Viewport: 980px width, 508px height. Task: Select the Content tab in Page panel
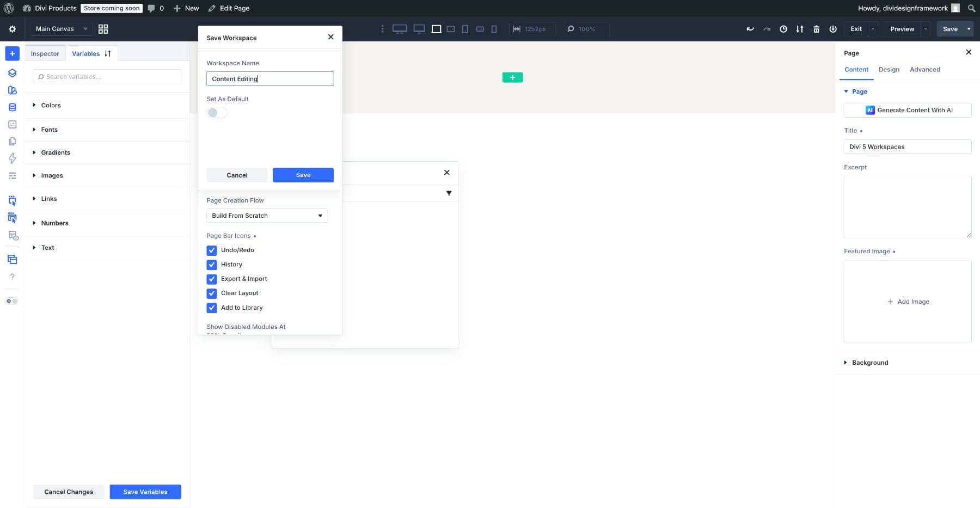click(x=856, y=70)
